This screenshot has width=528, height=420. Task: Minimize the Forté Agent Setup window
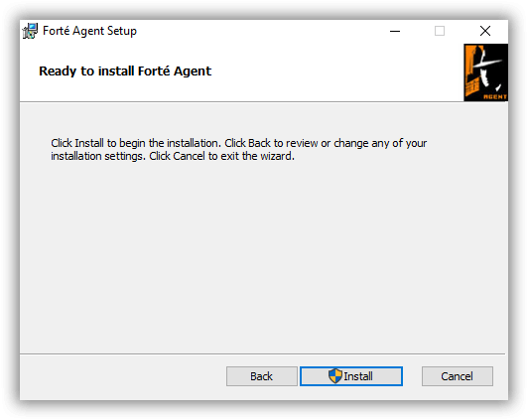[x=395, y=31]
